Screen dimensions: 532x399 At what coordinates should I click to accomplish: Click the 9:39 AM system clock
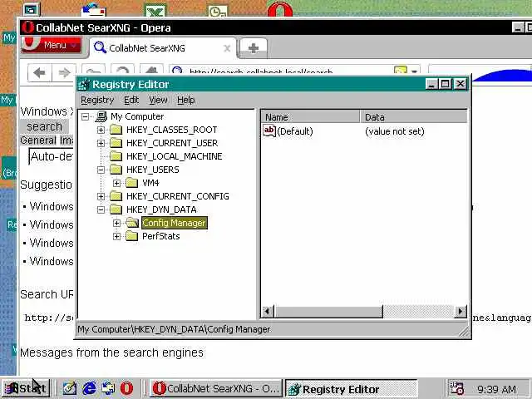497,389
